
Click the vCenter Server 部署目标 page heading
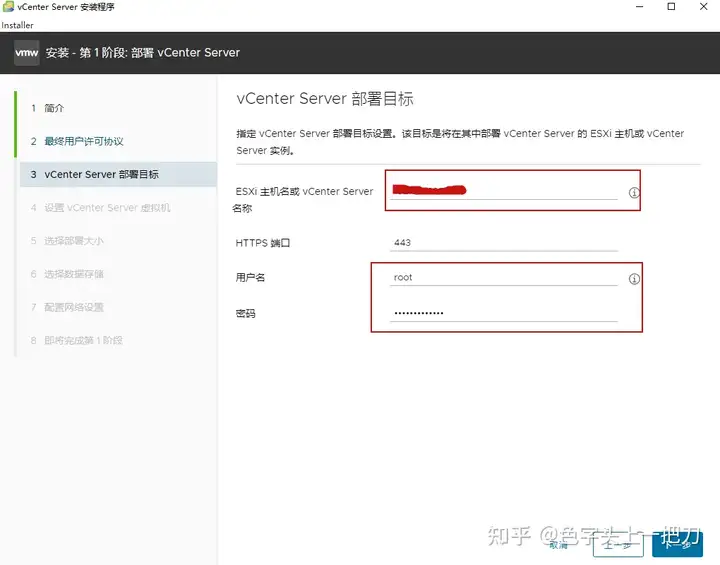(325, 98)
